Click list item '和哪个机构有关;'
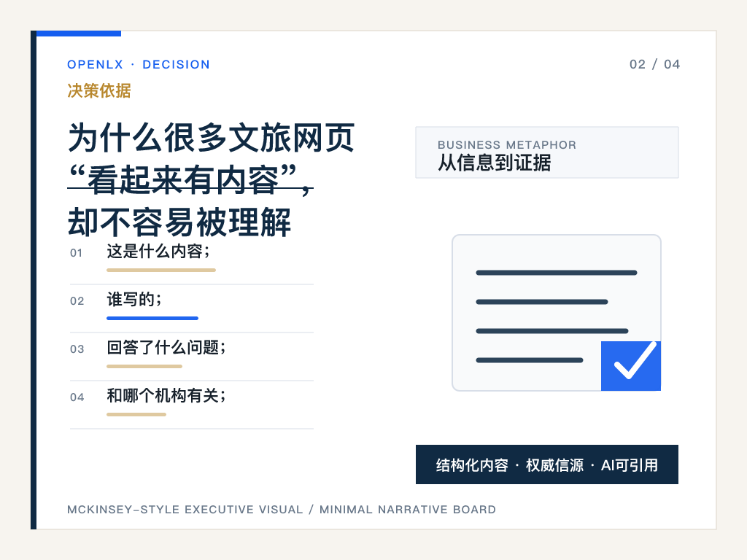The height and width of the screenshot is (560, 747). [x=166, y=395]
